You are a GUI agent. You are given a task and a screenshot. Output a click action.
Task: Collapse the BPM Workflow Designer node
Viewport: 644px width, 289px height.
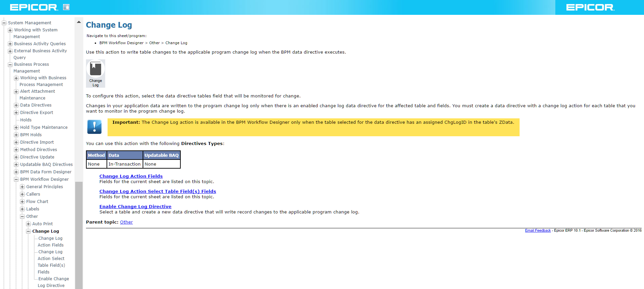click(x=17, y=179)
